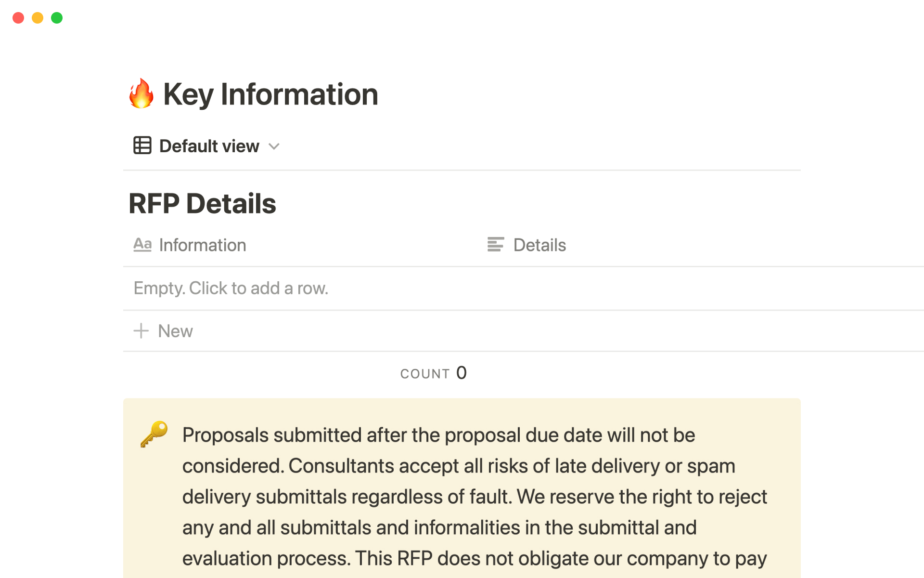Click the plus icon to add row
Image resolution: width=924 pixels, height=578 pixels.
point(141,331)
